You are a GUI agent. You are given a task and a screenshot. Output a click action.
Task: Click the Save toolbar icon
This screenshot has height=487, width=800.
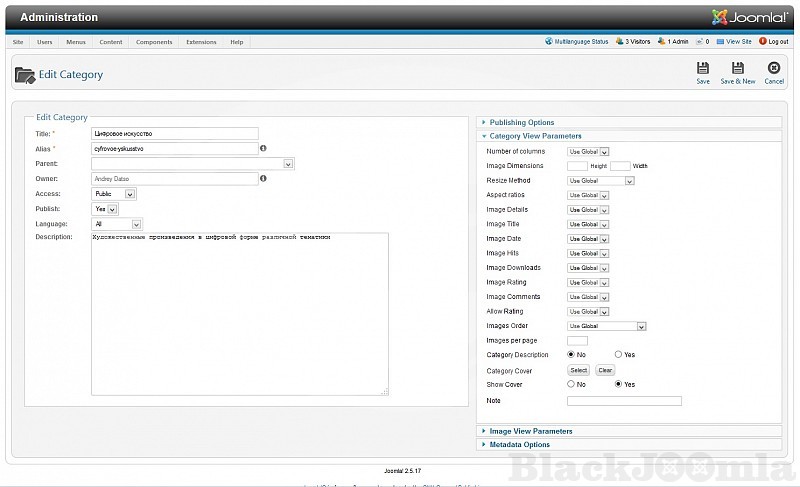point(703,69)
